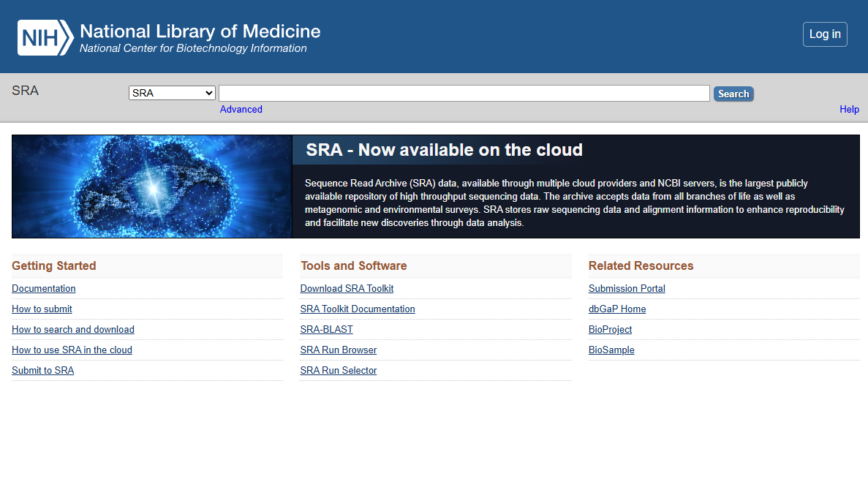Open Download SRA Toolkit link
The width and height of the screenshot is (868, 490).
tap(347, 288)
